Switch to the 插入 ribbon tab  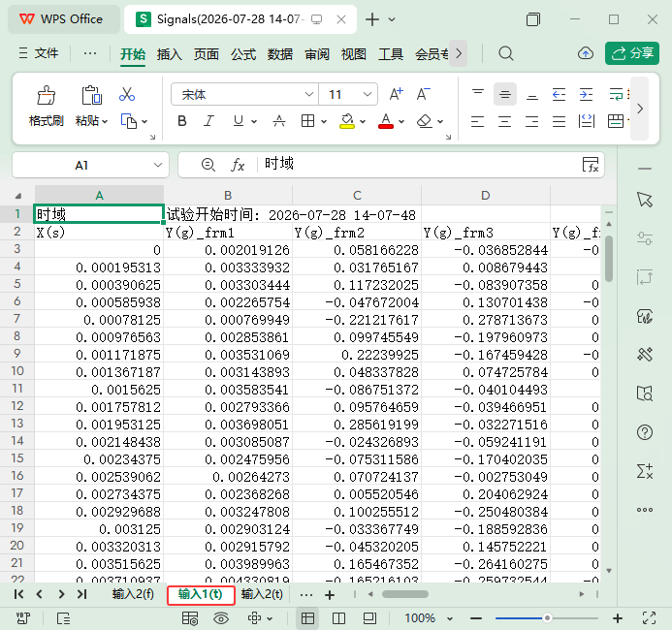170,54
